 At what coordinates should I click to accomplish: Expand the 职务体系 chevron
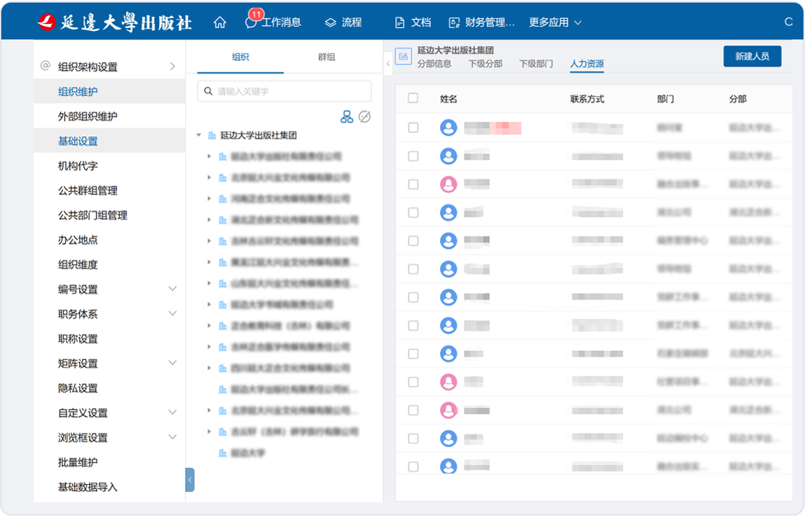(173, 314)
